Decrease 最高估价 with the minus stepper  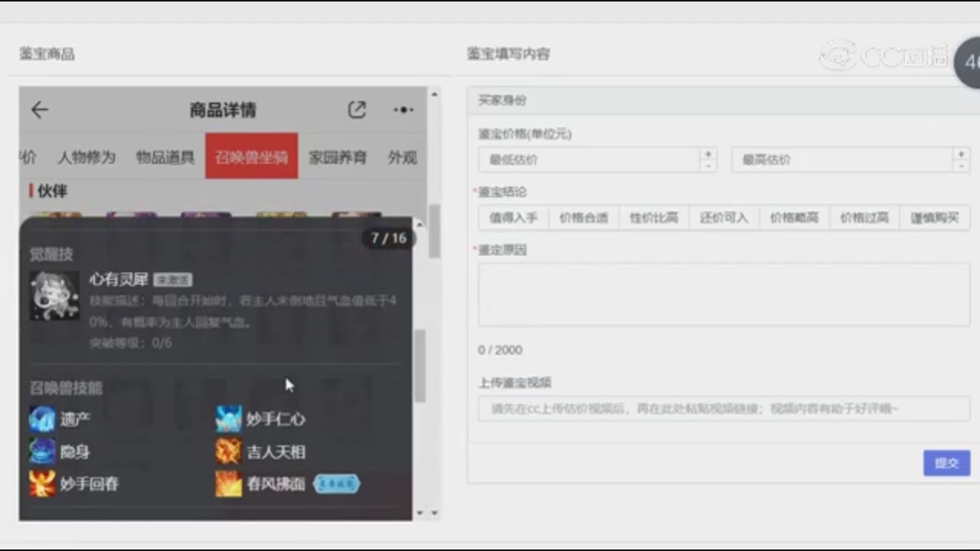tap(961, 166)
